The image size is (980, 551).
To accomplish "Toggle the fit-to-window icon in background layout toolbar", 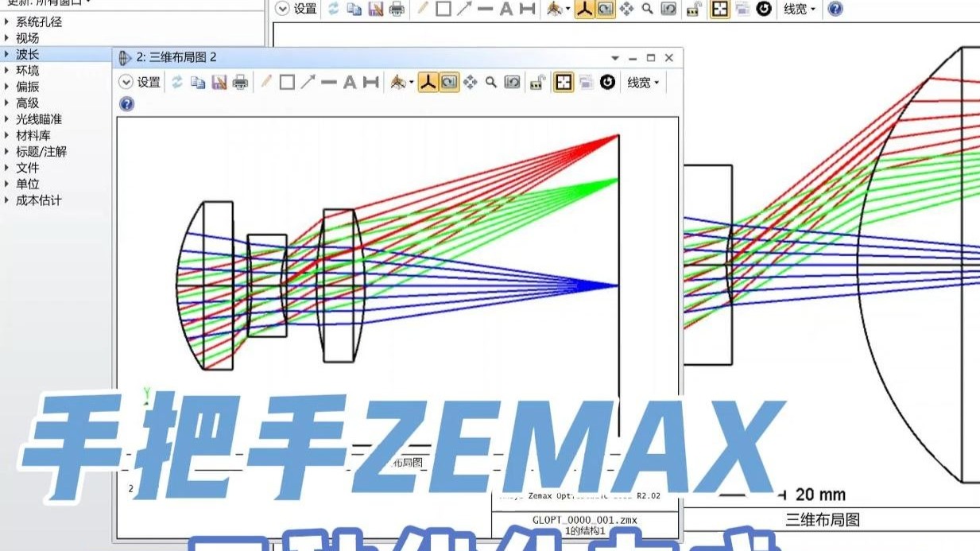I will pyautogui.click(x=720, y=9).
